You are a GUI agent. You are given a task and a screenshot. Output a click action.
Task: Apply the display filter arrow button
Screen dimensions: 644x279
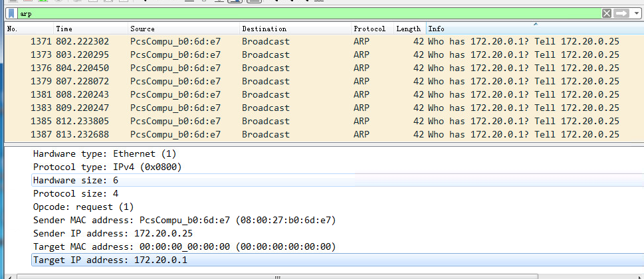[x=621, y=13]
